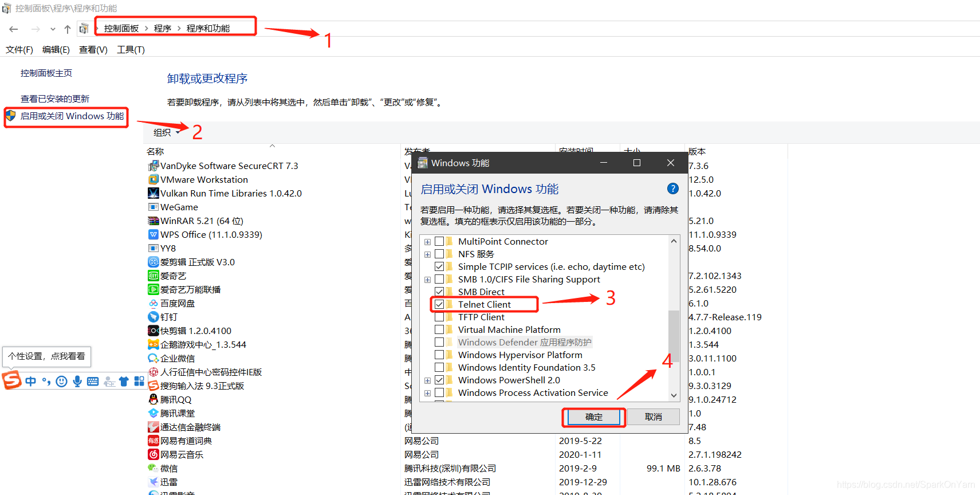
Task: Expand Windows Process Activation Service node
Action: pos(427,393)
